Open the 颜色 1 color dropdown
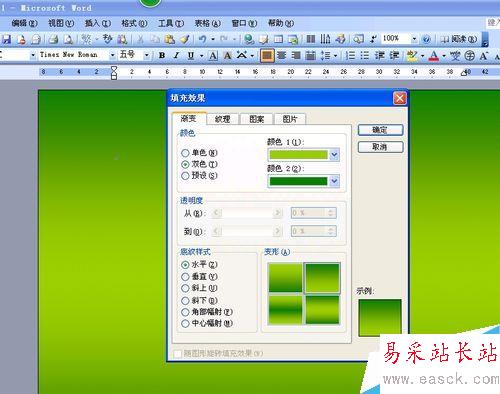This screenshot has height=394, width=500. 334,154
